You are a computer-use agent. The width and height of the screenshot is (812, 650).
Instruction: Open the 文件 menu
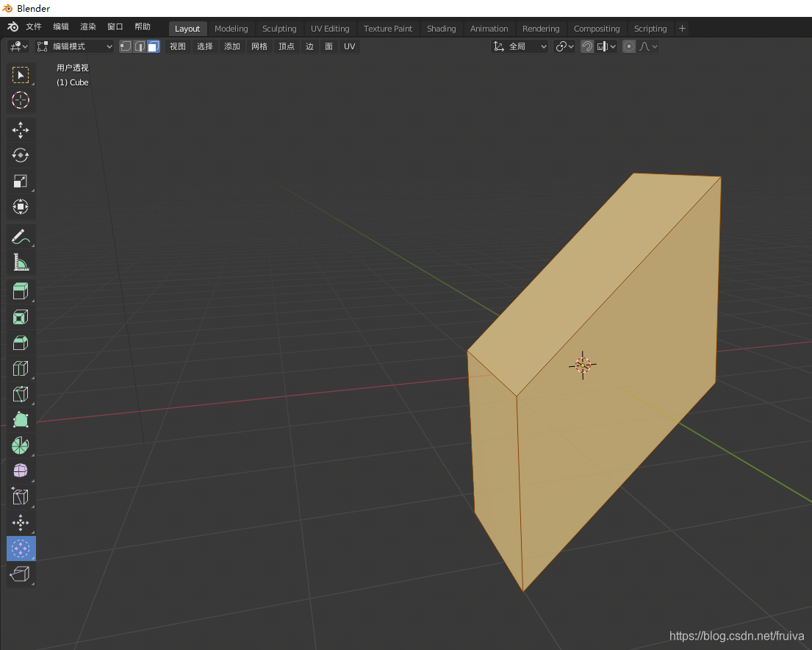coord(34,27)
